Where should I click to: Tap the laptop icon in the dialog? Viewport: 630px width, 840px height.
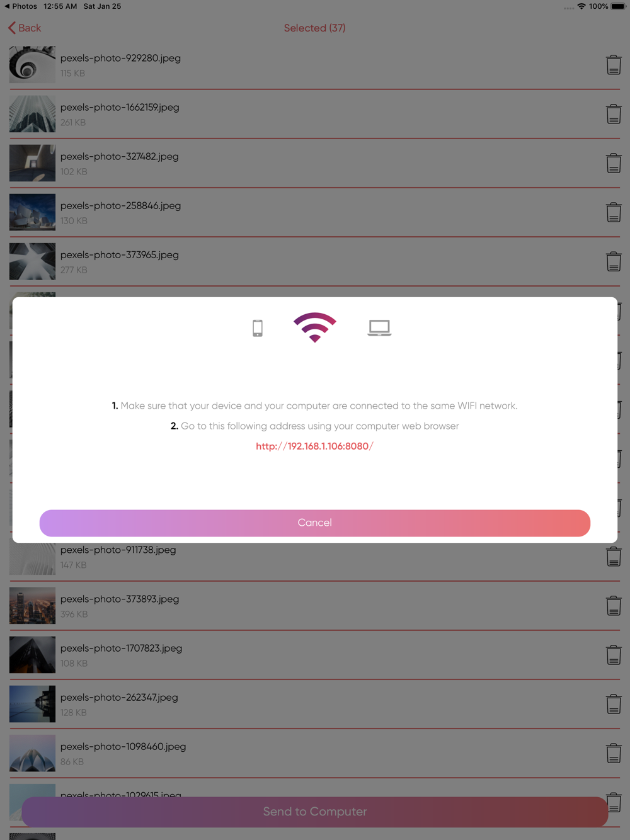379,328
